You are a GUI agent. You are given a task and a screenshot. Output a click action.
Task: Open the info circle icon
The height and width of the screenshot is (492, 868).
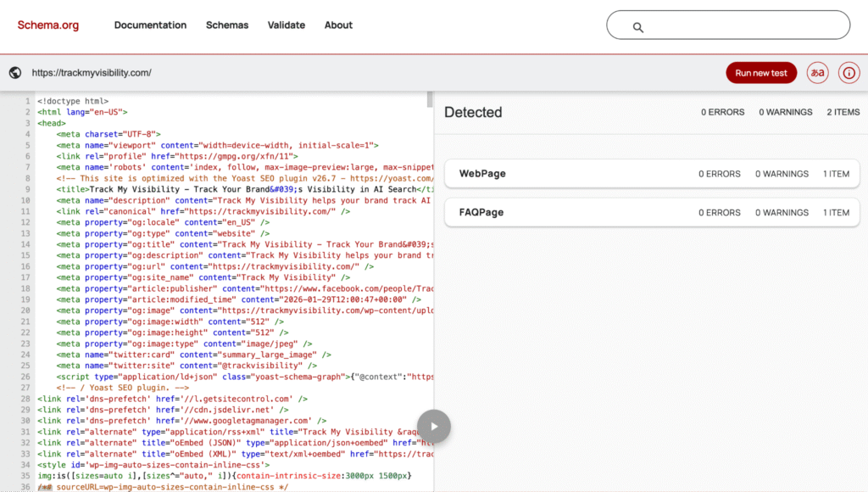(x=849, y=73)
